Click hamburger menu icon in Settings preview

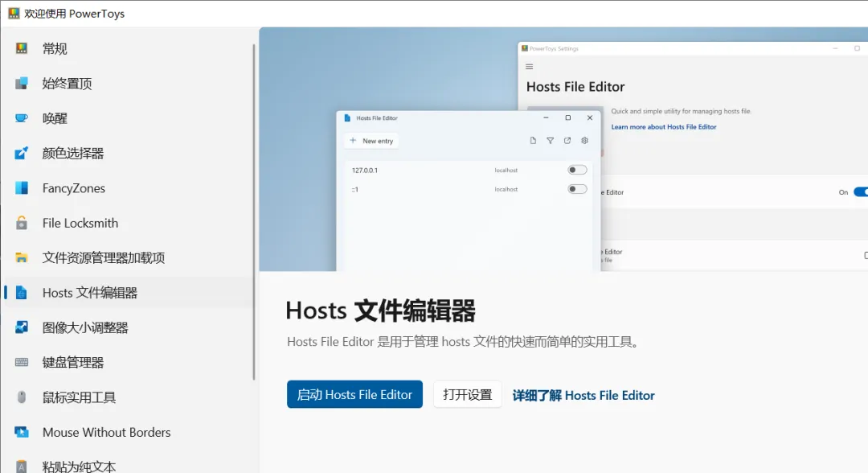[x=529, y=67]
